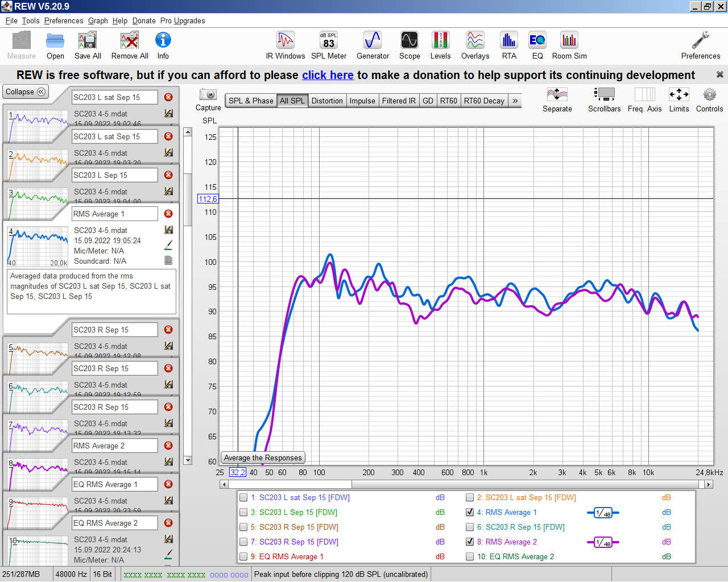728x582 pixels.
Task: Enable trace 9: EQ RMS Average 1 checkbox
Action: [243, 556]
